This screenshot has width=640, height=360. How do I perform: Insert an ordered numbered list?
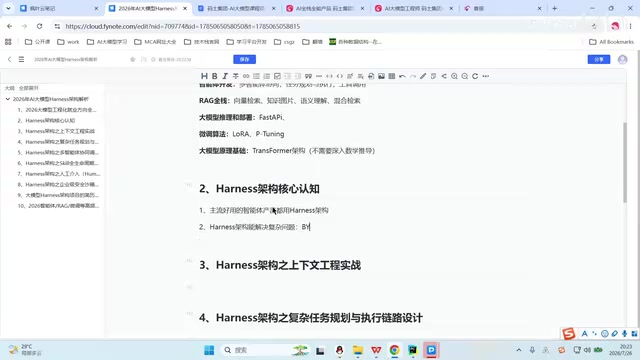click(267, 76)
